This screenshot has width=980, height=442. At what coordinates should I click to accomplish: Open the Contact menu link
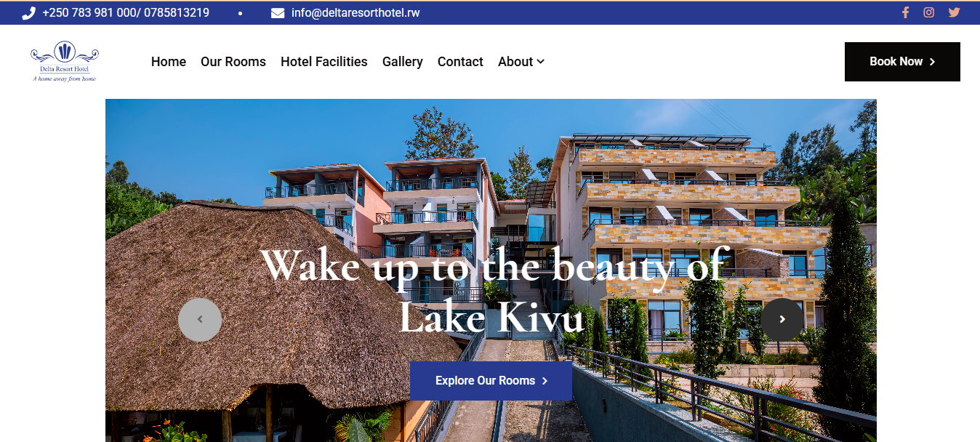click(x=460, y=62)
